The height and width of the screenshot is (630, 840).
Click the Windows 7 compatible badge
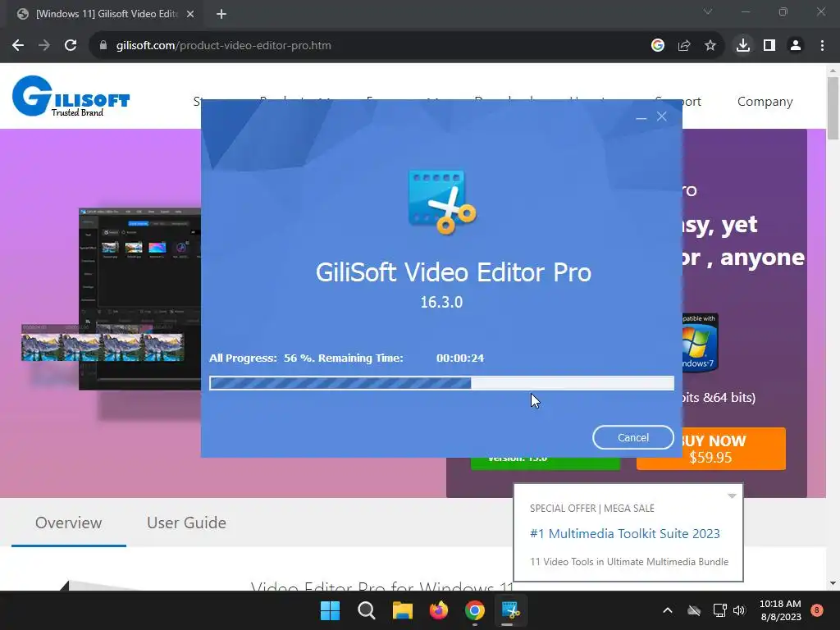pyautogui.click(x=699, y=343)
